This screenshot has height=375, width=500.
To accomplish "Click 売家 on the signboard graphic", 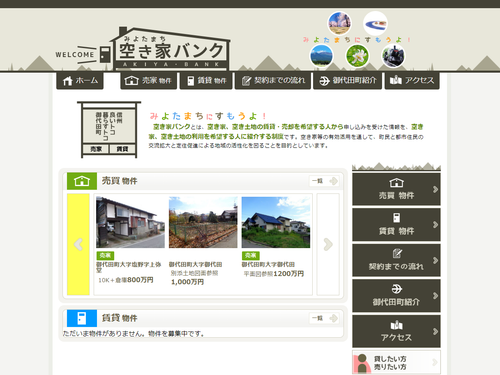I will click(96, 149).
